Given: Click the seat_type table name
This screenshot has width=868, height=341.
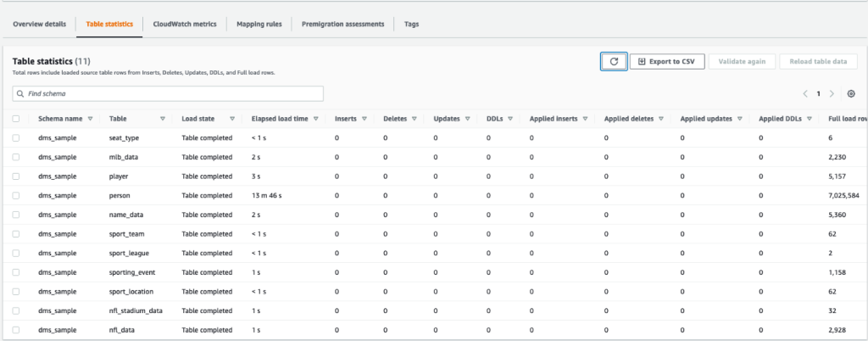Looking at the screenshot, I should pyautogui.click(x=124, y=137).
